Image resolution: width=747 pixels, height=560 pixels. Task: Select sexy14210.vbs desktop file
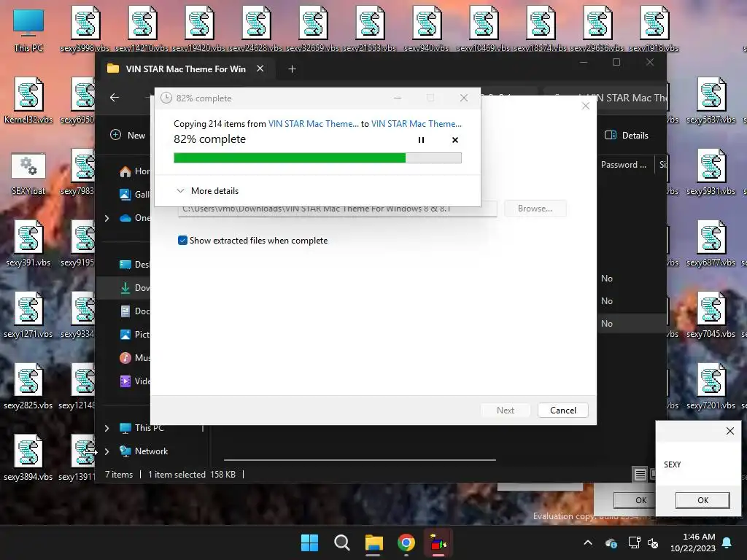pyautogui.click(x=142, y=28)
